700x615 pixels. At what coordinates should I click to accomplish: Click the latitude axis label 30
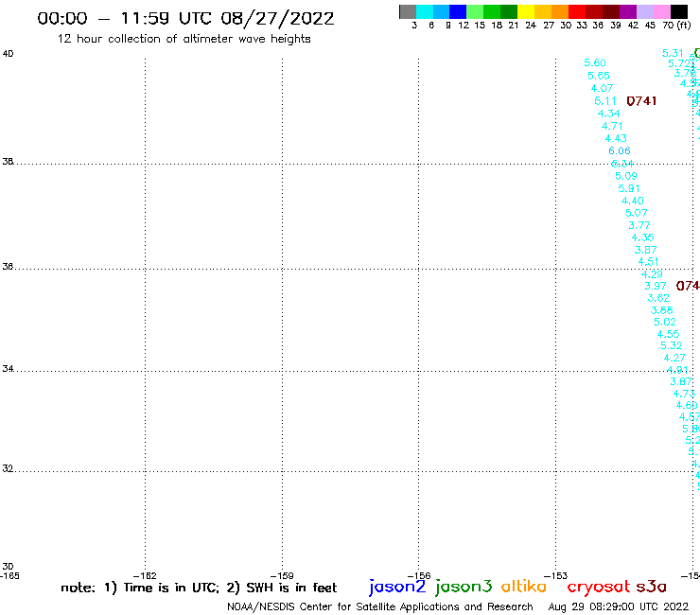pyautogui.click(x=8, y=567)
